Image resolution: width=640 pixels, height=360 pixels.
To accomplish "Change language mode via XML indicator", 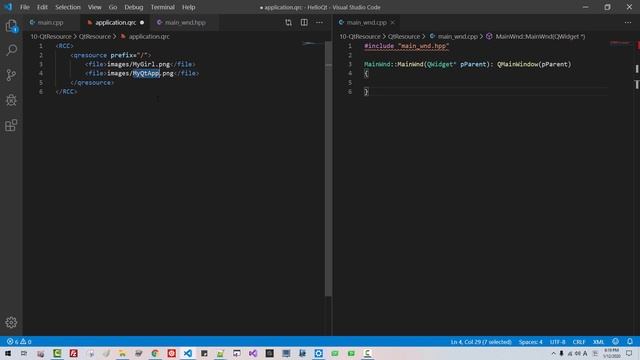I will tap(598, 342).
